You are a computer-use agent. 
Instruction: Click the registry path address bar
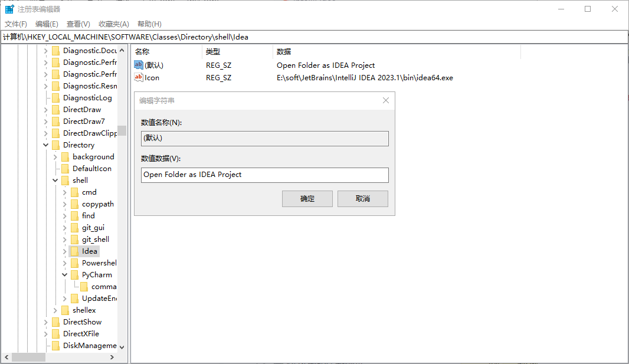[x=314, y=37]
